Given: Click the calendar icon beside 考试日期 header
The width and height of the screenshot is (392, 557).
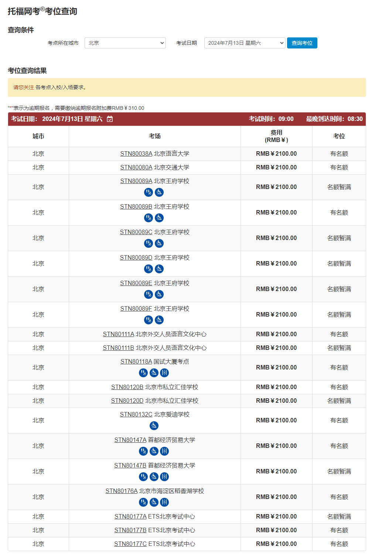Looking at the screenshot, I should click(110, 119).
